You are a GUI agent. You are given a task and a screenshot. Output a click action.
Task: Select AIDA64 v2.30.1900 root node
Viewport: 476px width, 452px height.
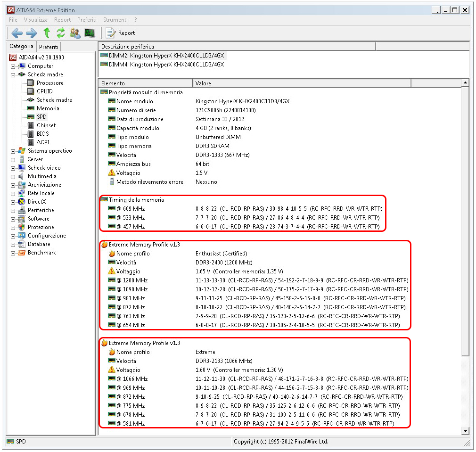coord(41,57)
